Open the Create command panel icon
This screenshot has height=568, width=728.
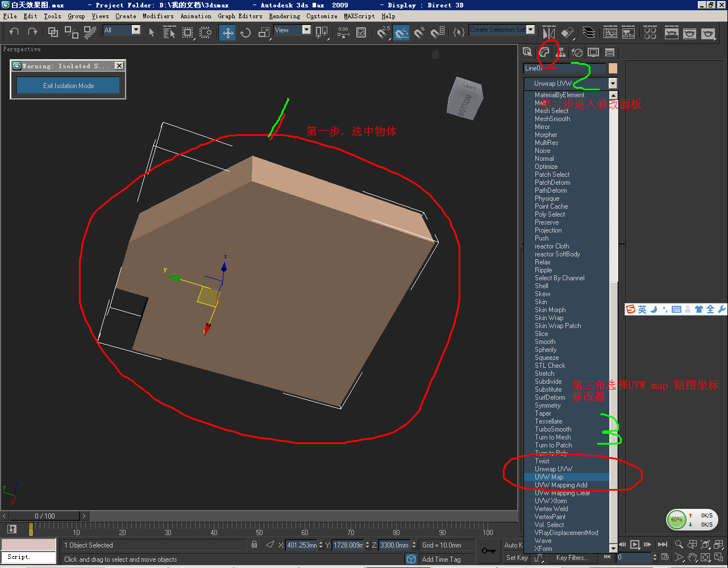[527, 52]
